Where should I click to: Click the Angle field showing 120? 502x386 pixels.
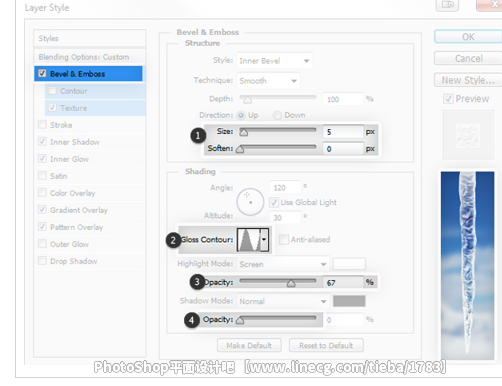(x=285, y=188)
